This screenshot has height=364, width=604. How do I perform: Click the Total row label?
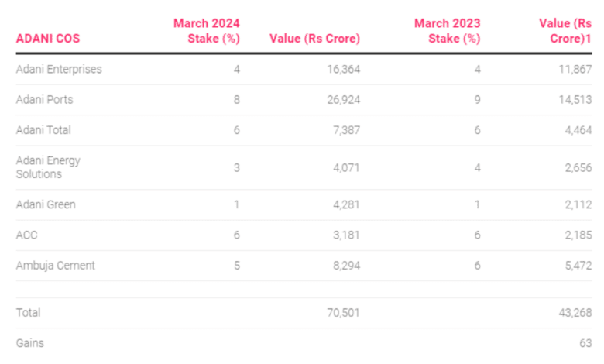pos(28,312)
